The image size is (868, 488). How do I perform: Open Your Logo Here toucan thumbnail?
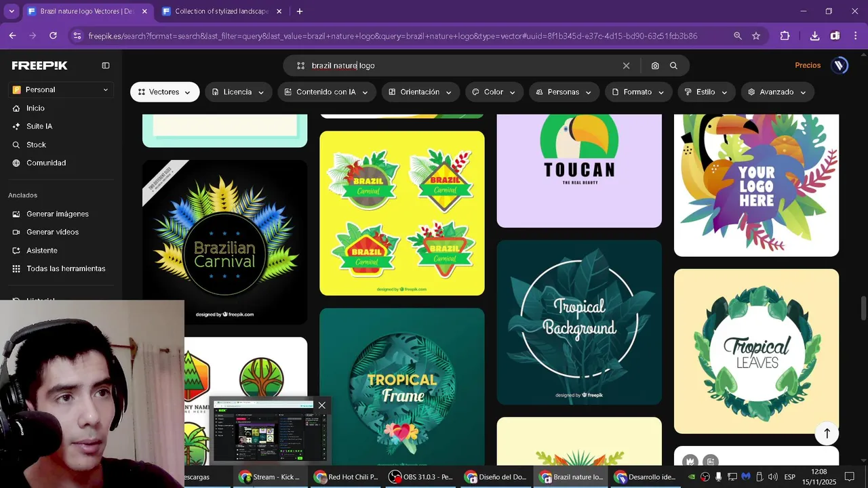coord(756,185)
